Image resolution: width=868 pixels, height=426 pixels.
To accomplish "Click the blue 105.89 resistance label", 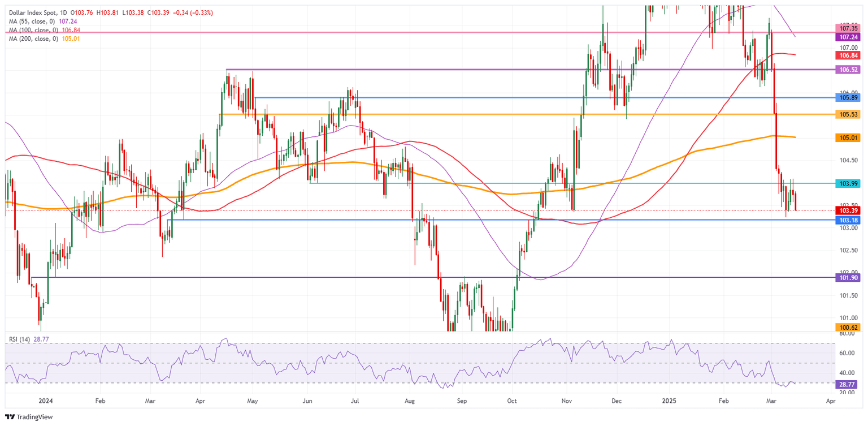I will pos(847,98).
